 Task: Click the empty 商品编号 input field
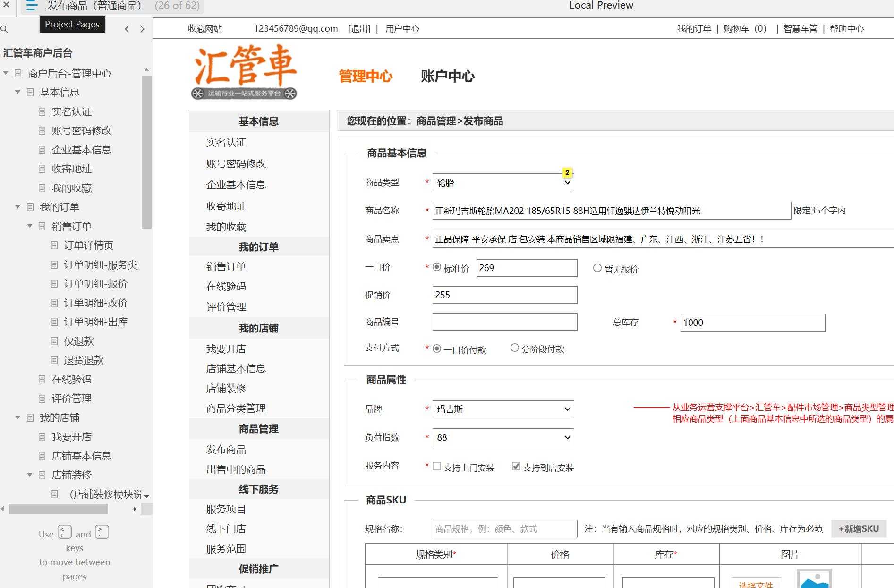point(505,322)
